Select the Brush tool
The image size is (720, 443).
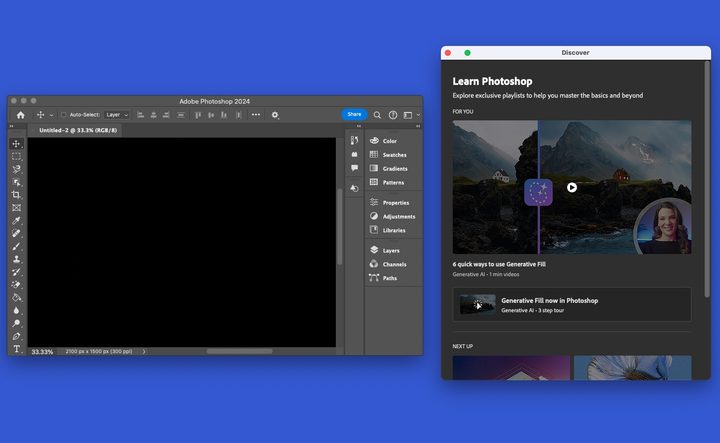[x=16, y=247]
